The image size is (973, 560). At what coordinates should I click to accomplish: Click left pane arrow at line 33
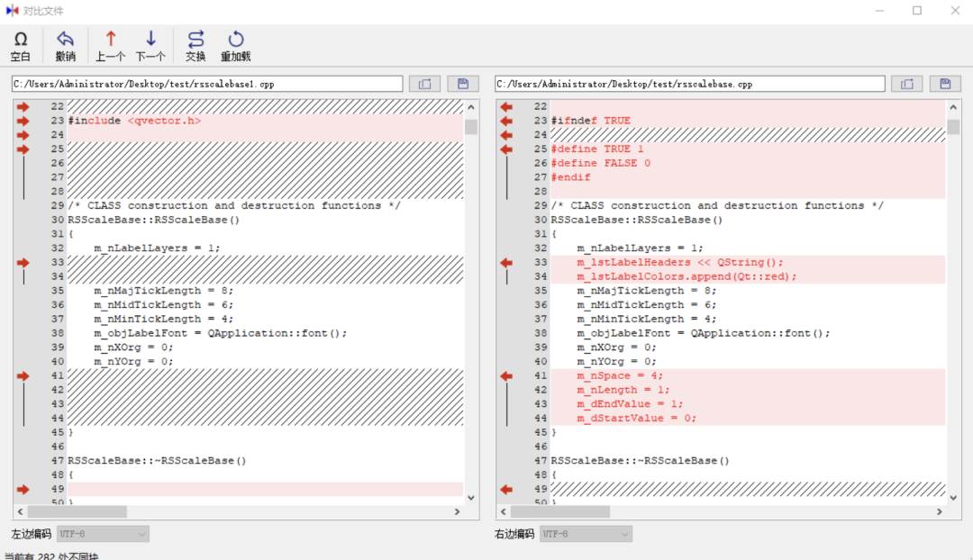point(23,263)
